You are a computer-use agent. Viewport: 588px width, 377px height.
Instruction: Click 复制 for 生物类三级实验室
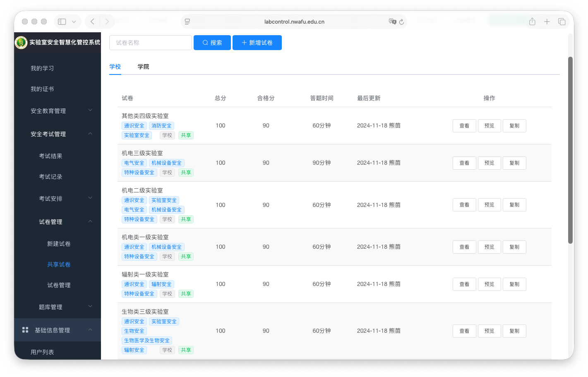[514, 331]
